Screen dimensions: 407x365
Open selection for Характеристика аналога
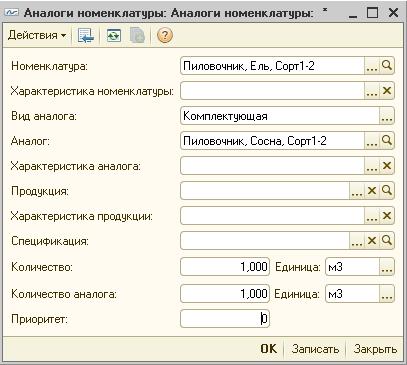pos(372,166)
